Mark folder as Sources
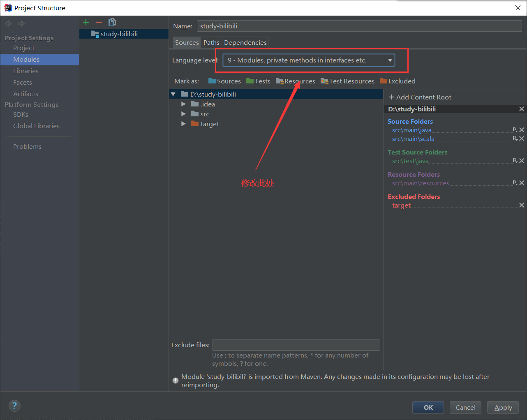The height and width of the screenshot is (420, 527). (x=225, y=81)
